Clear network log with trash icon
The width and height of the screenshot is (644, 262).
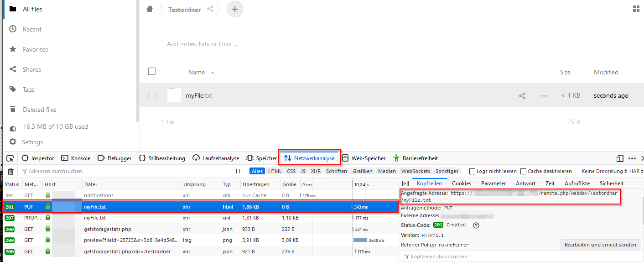[10, 172]
